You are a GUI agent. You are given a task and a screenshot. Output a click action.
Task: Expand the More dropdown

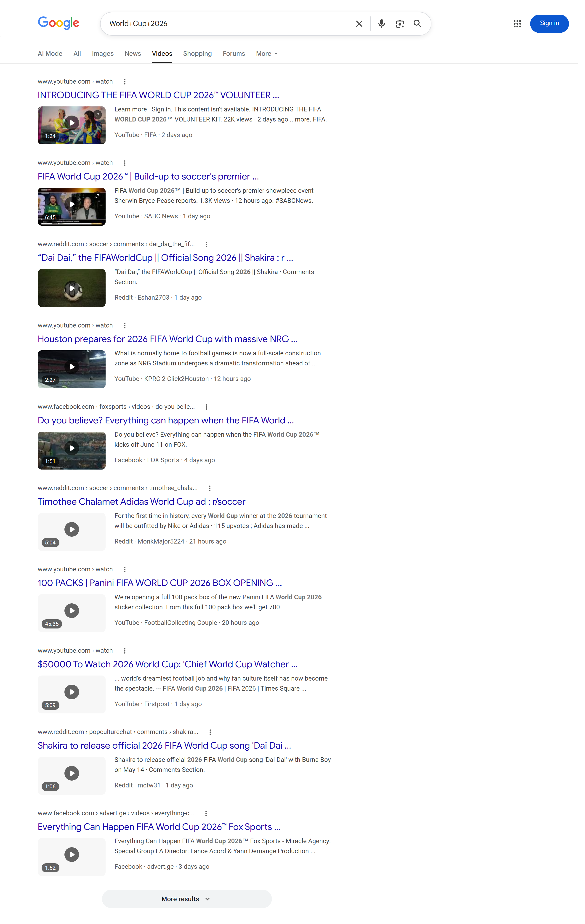[x=267, y=54]
